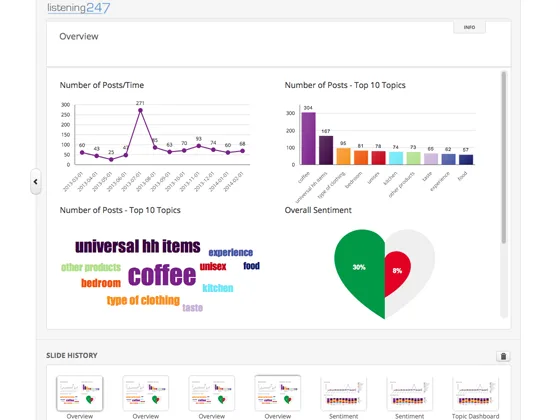Select the 271 peak point on line chart
Screen dimensions: 560x420
click(140, 110)
